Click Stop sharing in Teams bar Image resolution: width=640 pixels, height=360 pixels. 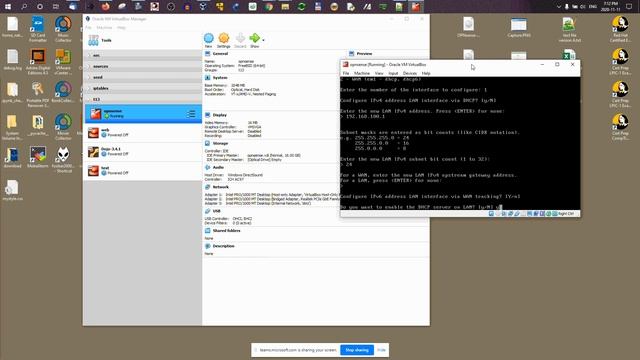(357, 350)
